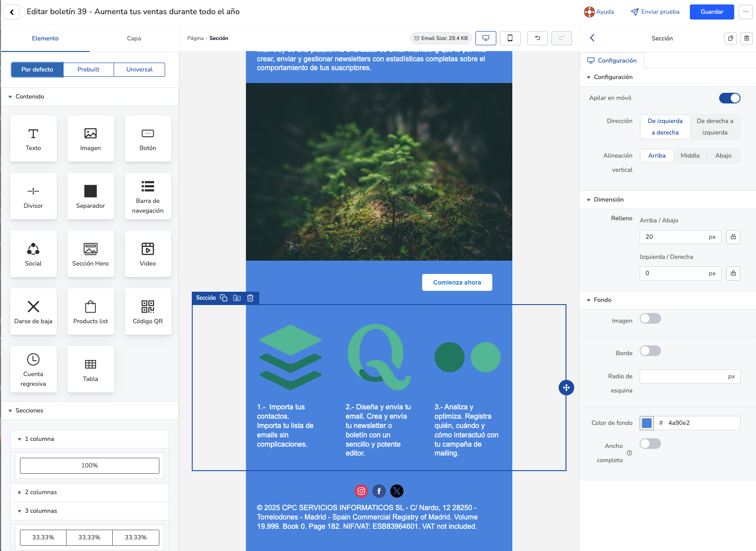This screenshot has height=551, width=756.
Task: Add a Social icons block
Action: (x=33, y=254)
